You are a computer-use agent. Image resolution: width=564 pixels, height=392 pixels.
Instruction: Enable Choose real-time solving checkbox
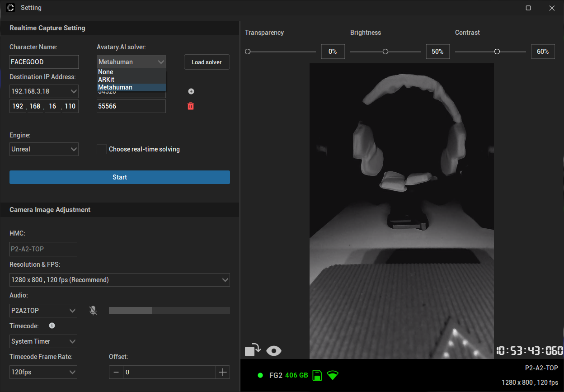tap(102, 149)
